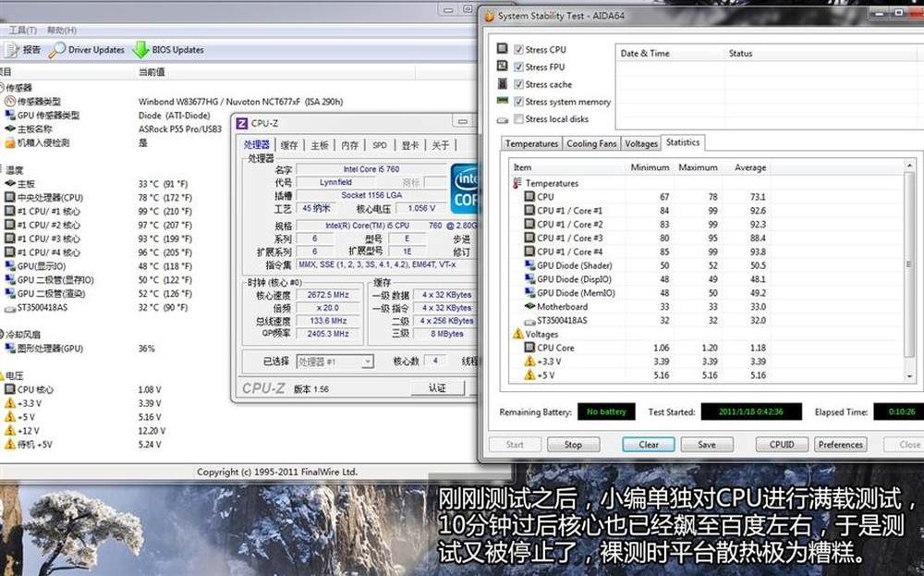Click #1 CPU/ #1 核心 chip icon
The width and height of the screenshot is (924, 576).
pos(9,211)
